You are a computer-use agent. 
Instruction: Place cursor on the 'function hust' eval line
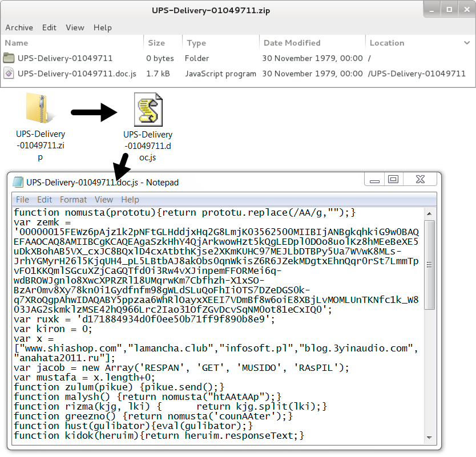(133, 426)
